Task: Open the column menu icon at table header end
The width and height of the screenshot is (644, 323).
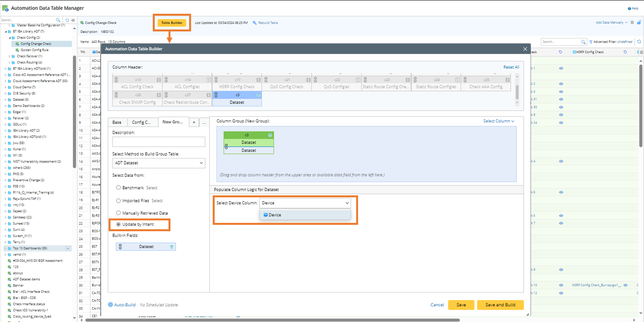Action: coord(641,52)
